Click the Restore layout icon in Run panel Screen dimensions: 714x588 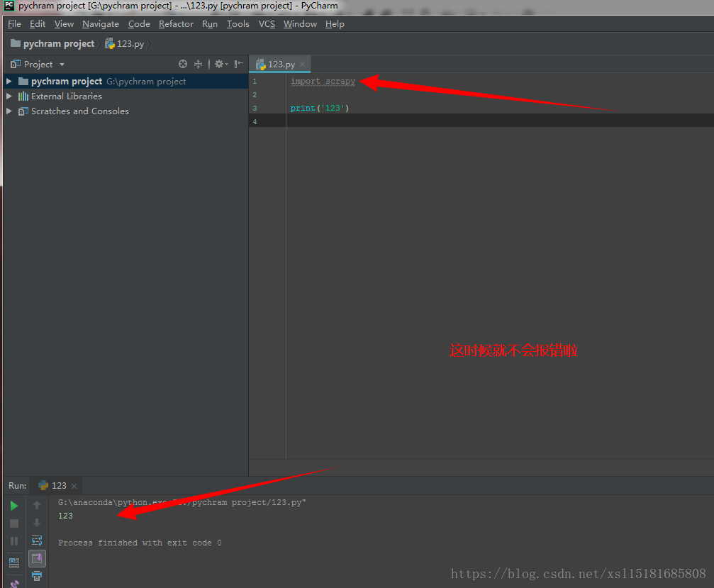14,563
